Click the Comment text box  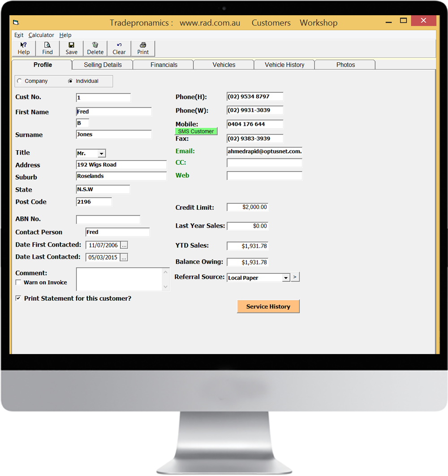(x=119, y=279)
